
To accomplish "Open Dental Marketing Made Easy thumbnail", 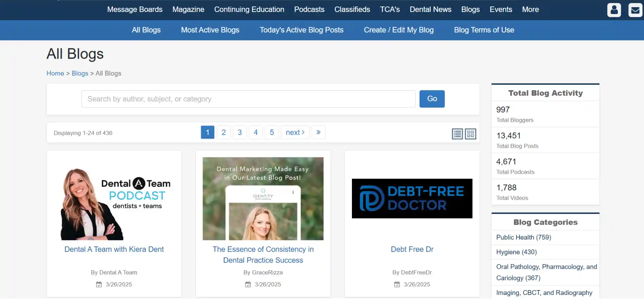I will coord(263,199).
